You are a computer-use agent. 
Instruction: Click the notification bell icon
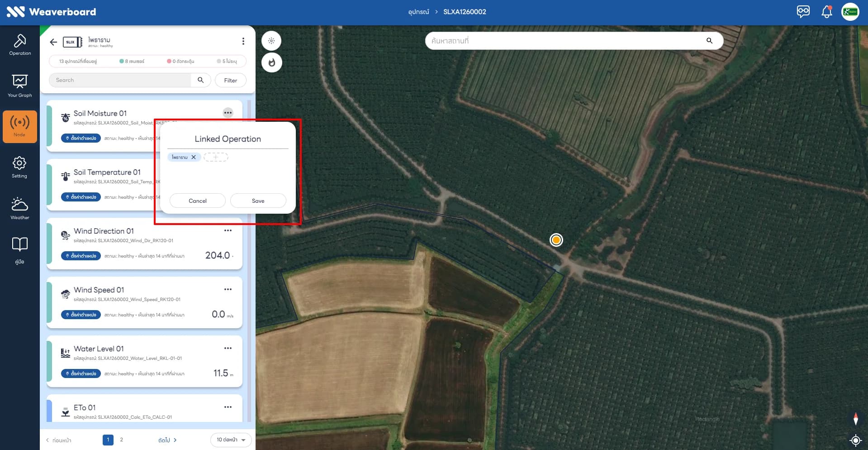point(826,12)
